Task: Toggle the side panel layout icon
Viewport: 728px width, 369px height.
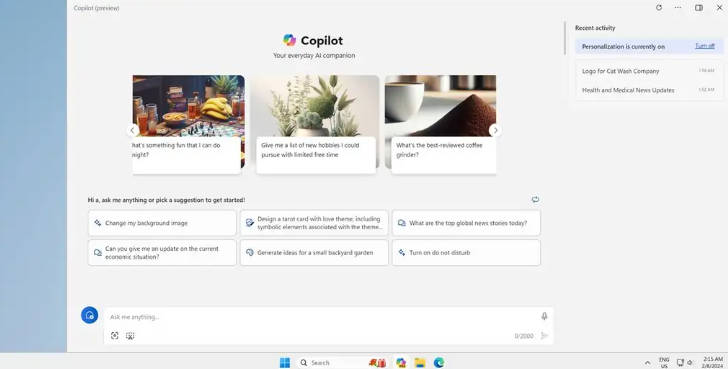Action: click(x=699, y=7)
